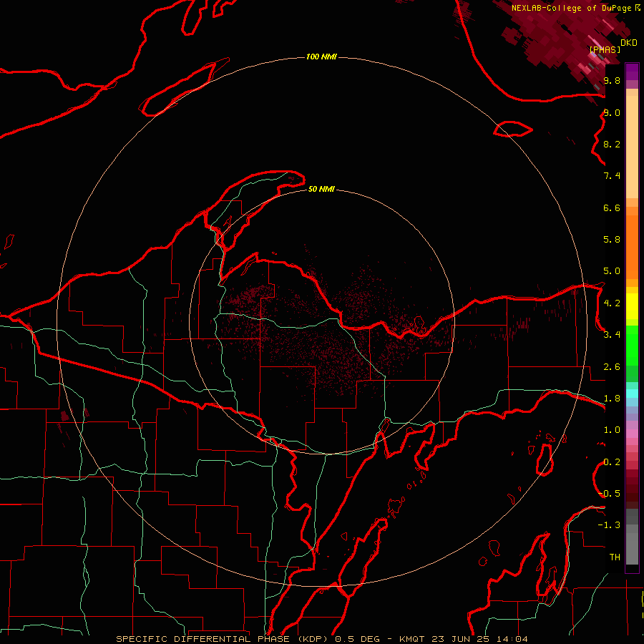644x644 pixels.
Task: Click the 50 NMI range ring label
Action: 321,189
